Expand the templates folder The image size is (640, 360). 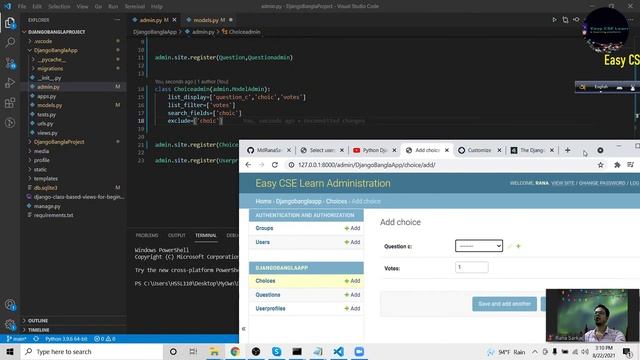(x=46, y=178)
